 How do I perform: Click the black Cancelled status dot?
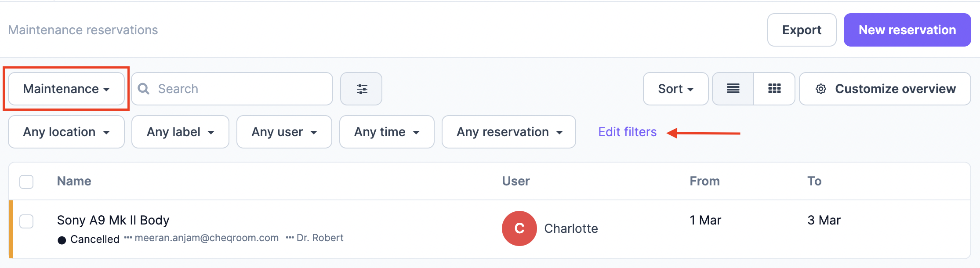(x=62, y=240)
